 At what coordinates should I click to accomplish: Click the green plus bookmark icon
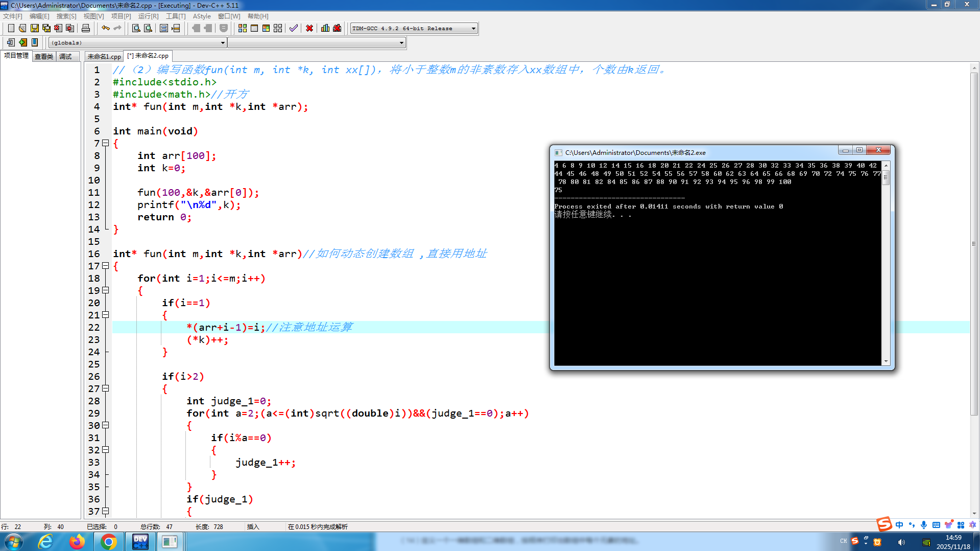[22, 42]
